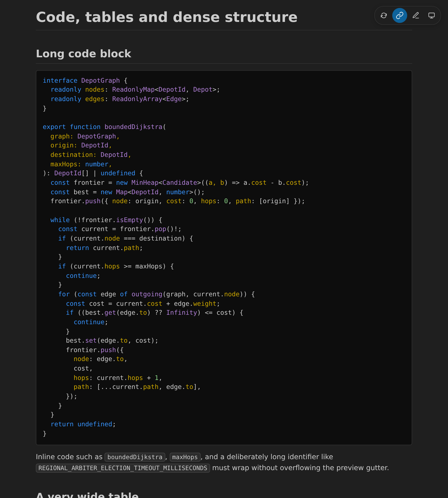448x498 pixels.
Task: Click the 'const best = new Map' line
Action: tap(127, 192)
